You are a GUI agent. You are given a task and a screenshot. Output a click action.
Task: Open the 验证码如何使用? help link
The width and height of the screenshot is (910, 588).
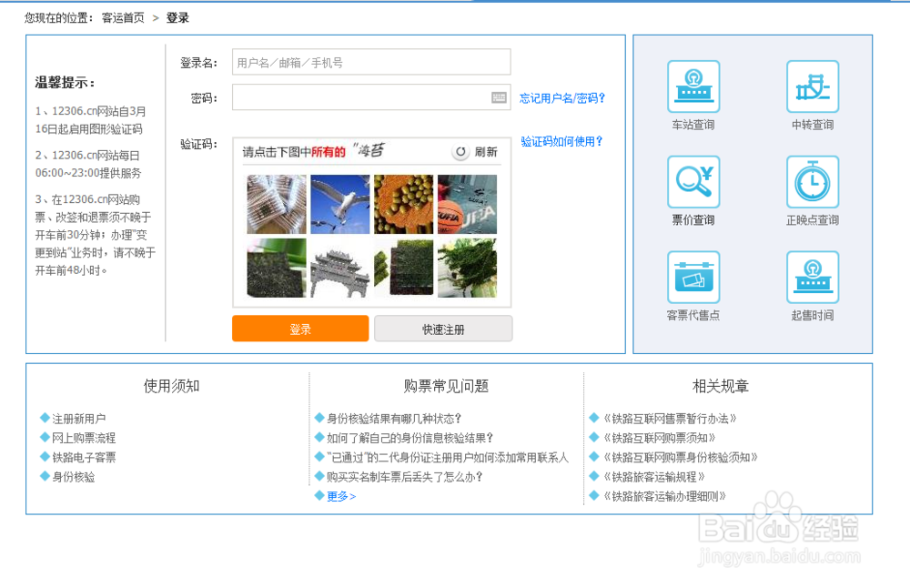pyautogui.click(x=561, y=141)
